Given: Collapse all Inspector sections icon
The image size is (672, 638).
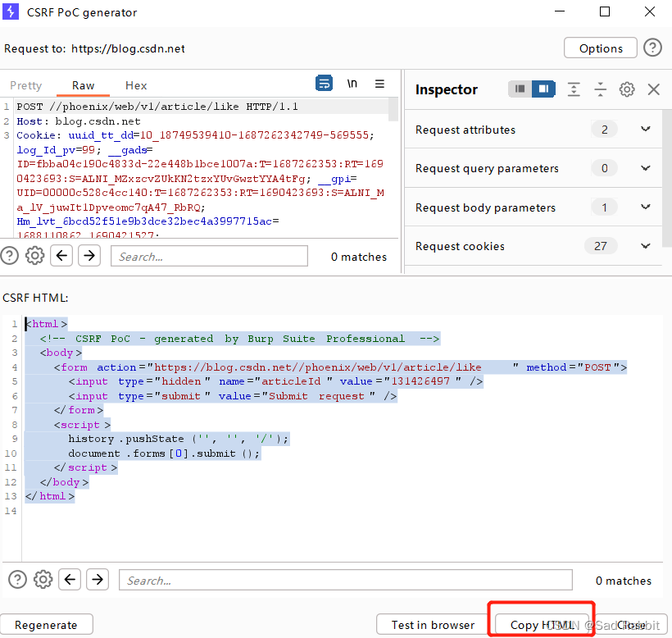Looking at the screenshot, I should (601, 89).
